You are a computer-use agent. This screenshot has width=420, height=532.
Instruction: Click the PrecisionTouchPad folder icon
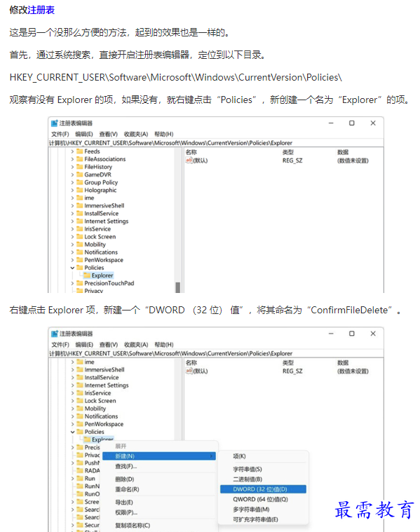pyautogui.click(x=80, y=283)
